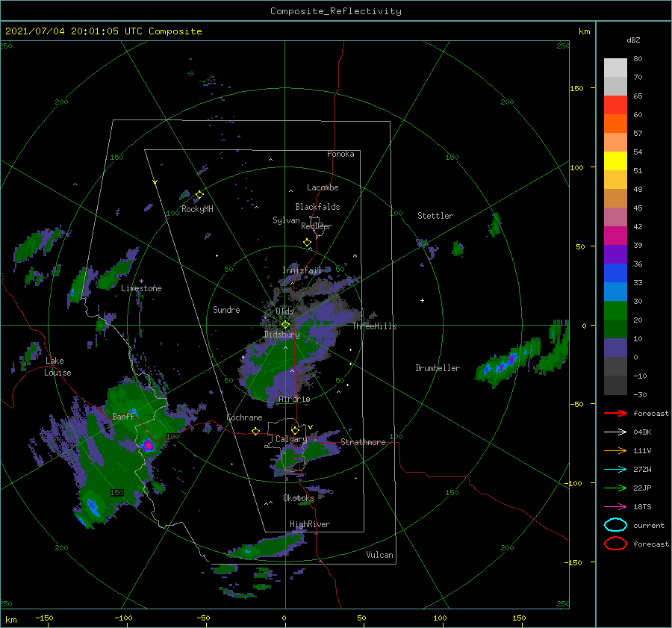Viewport: 672px width, 628px height.
Task: Click the dBZ legend heading
Action: click(x=633, y=40)
